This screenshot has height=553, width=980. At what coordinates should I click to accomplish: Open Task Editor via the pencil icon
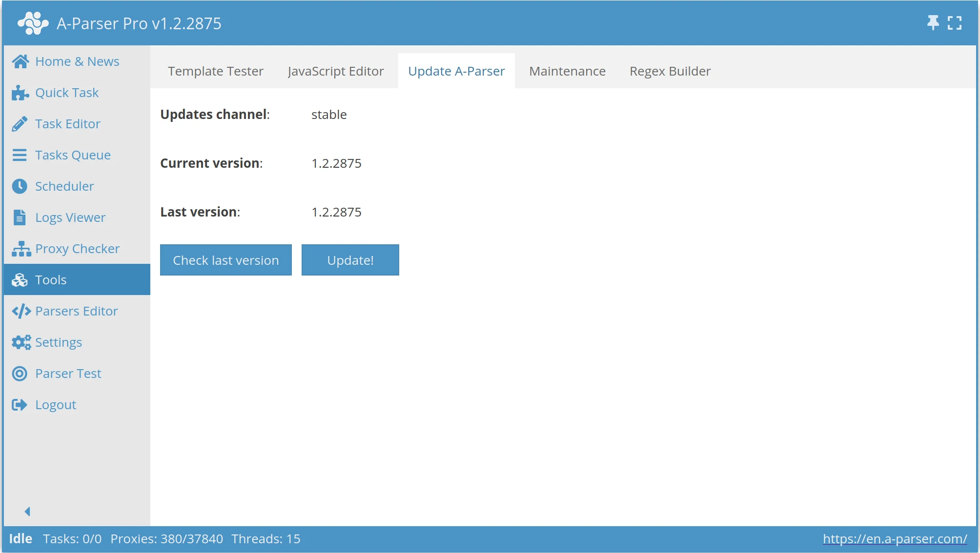point(20,124)
